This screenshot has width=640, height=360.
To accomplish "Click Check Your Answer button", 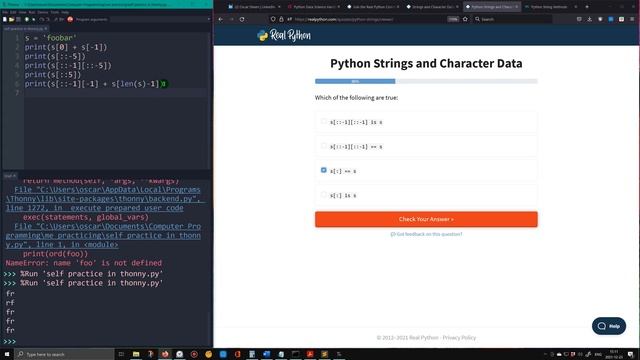I will (426, 219).
